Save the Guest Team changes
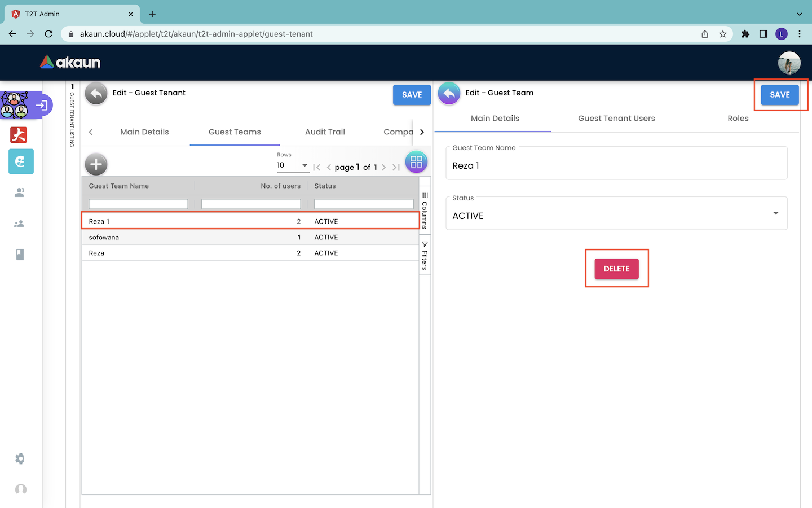 coord(779,95)
